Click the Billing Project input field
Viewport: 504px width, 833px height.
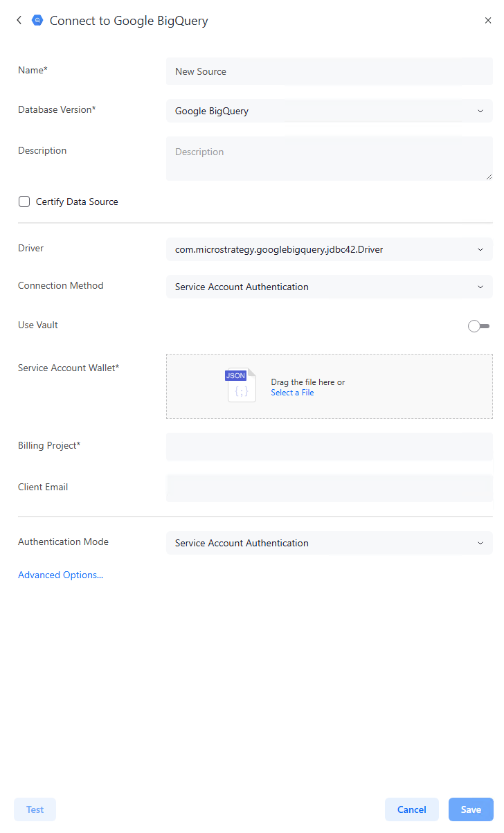[x=330, y=447]
